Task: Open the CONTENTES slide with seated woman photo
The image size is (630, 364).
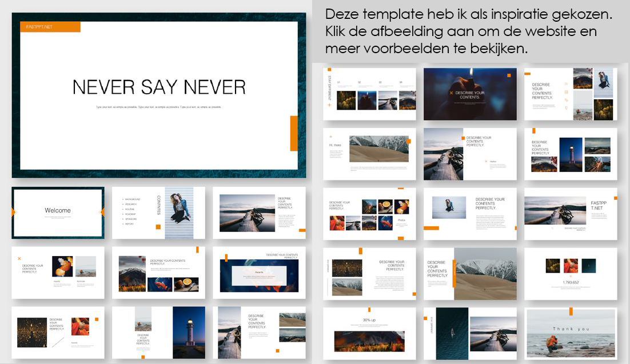Action: pyautogui.click(x=158, y=213)
